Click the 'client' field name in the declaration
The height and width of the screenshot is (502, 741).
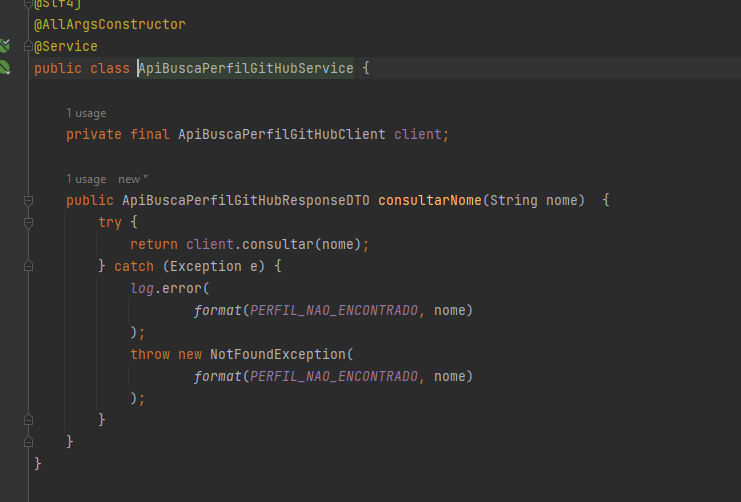418,134
